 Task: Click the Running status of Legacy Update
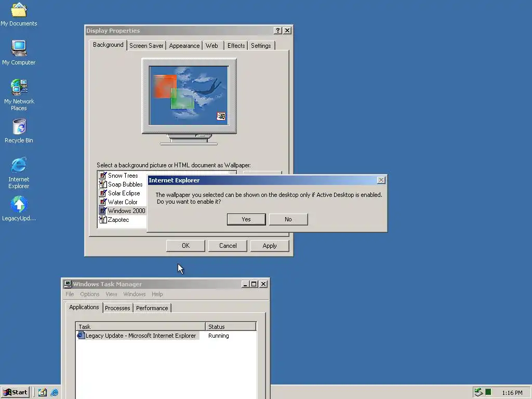219,336
